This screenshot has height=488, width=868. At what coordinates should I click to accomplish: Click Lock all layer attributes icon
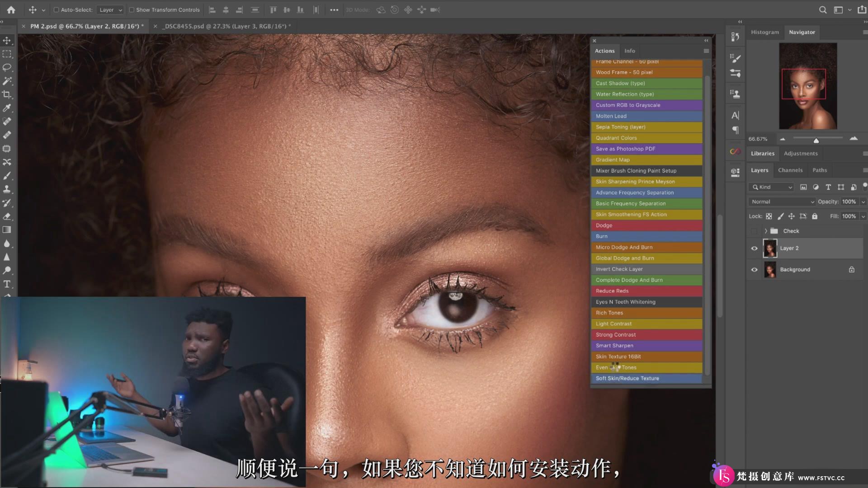click(815, 216)
